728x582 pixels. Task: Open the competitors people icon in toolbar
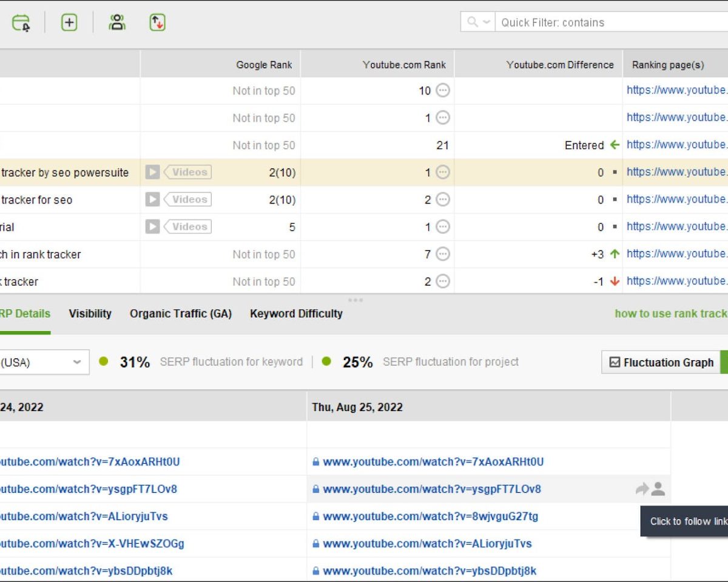[x=117, y=23]
